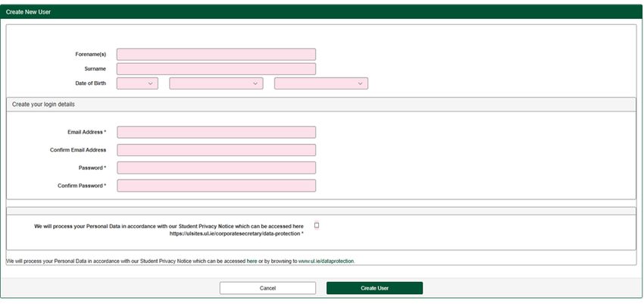Click the 'Create New User' title text
Image resolution: width=644 pixels, height=304 pixels.
(x=28, y=12)
